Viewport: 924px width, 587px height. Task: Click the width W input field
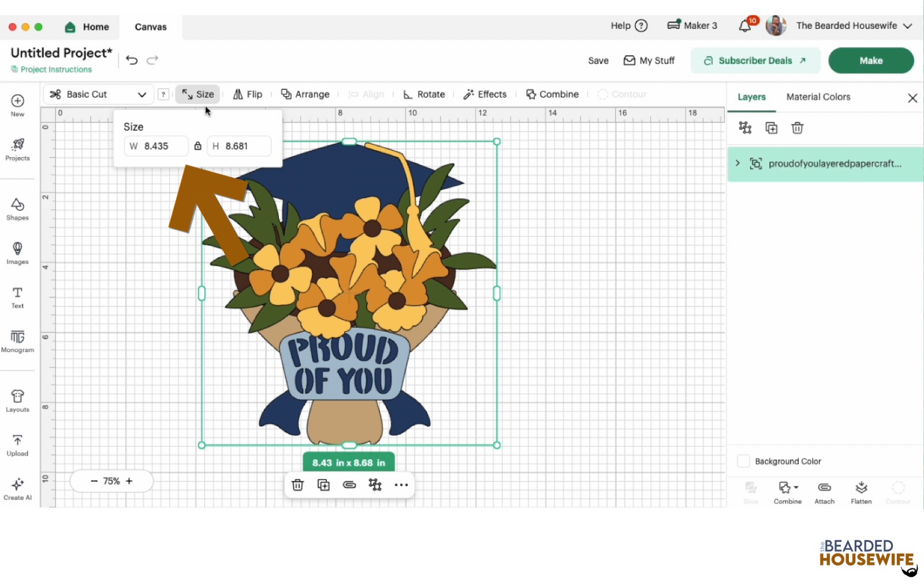click(x=156, y=146)
